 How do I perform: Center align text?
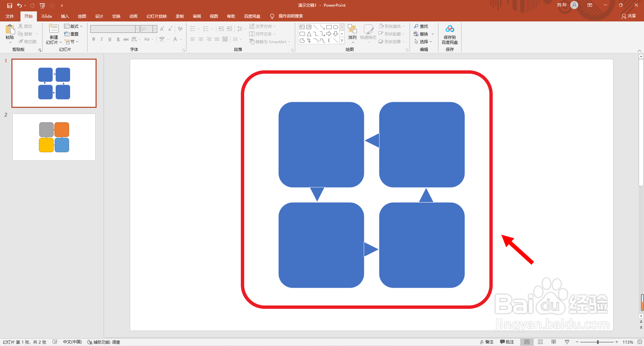(x=201, y=39)
